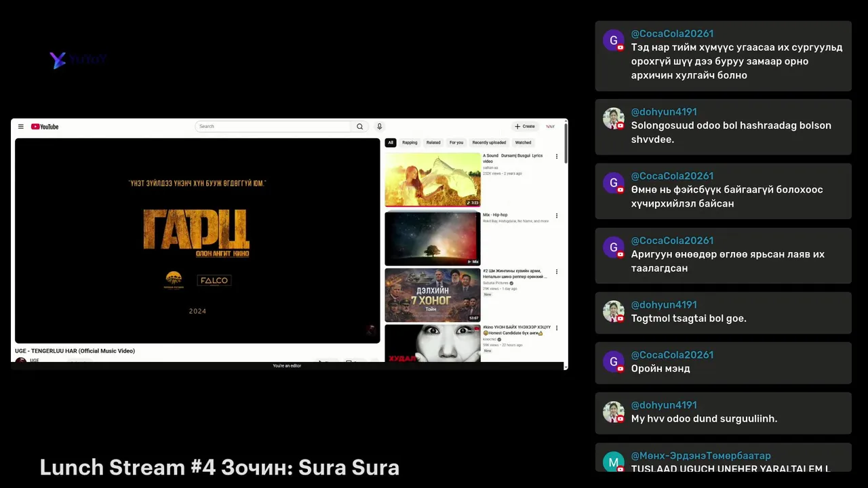
Task: Click chat message My hvv odoo dund surguuliinh.
Action: [x=704, y=419]
